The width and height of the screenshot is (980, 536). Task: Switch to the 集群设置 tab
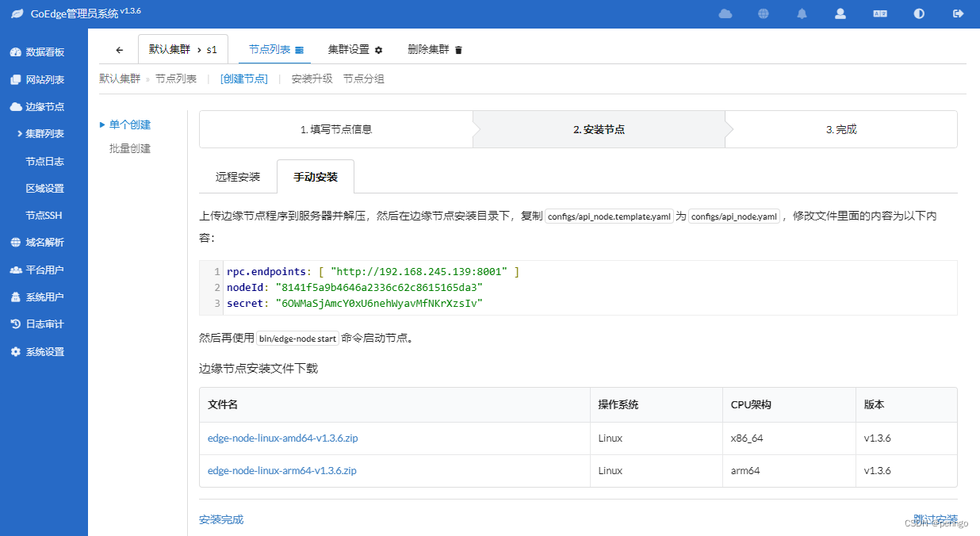pyautogui.click(x=355, y=49)
